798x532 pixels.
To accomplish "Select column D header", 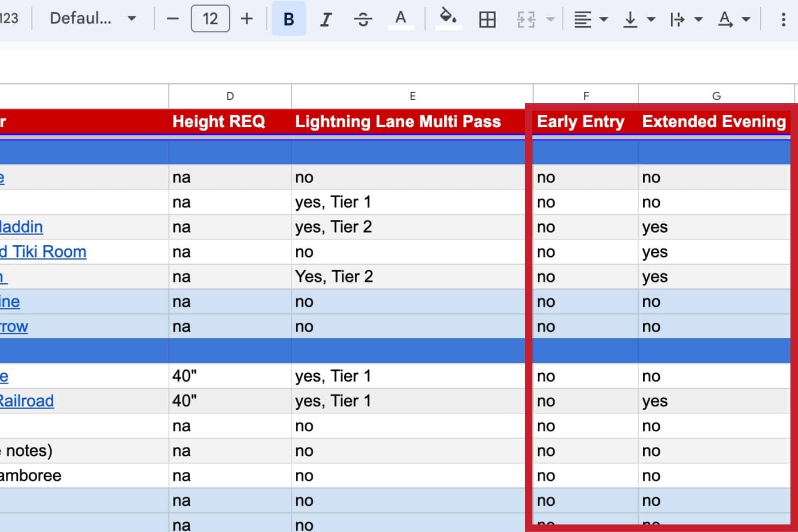I will coord(230,96).
